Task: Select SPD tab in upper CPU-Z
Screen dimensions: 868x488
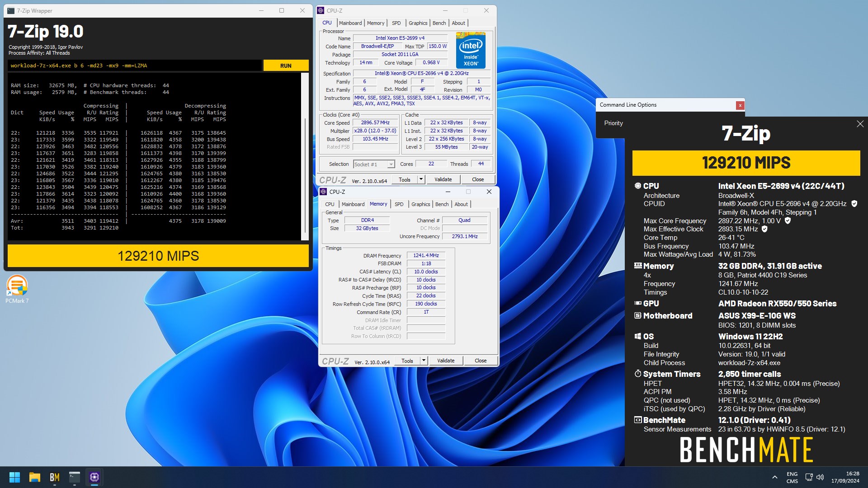Action: [396, 23]
